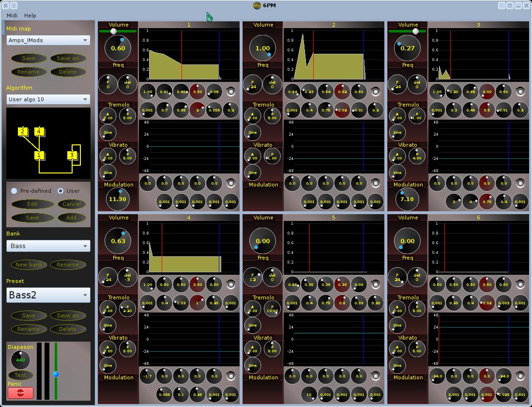The height and width of the screenshot is (407, 532).
Task: Click operator 6 pitch envelope graph
Action: pyautogui.click(x=478, y=339)
